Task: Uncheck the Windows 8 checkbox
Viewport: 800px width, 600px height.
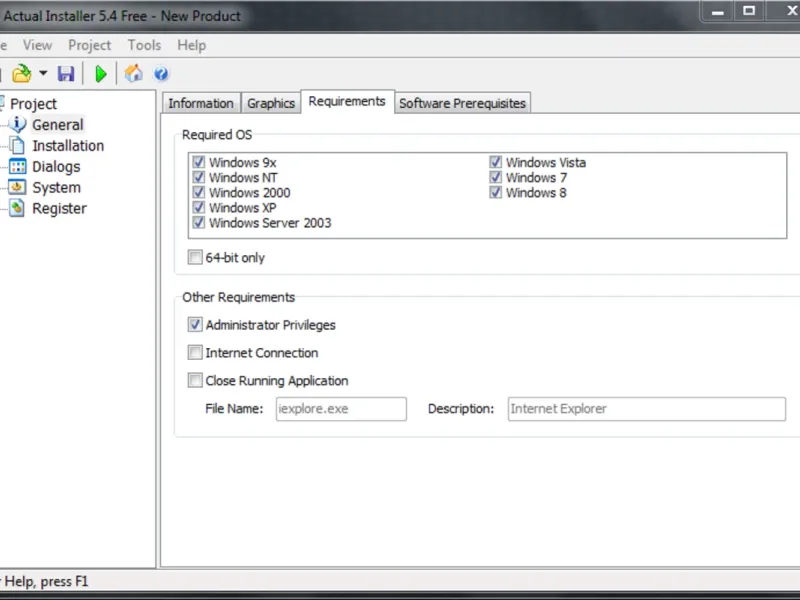Action: [495, 192]
